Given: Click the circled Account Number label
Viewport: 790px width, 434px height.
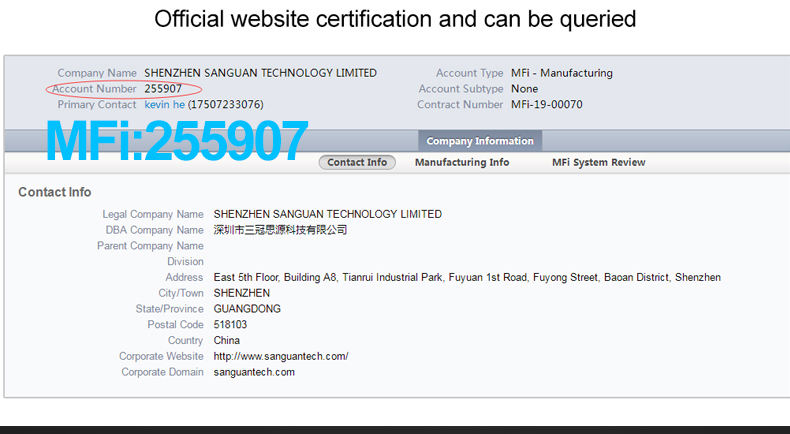Looking at the screenshot, I should (x=94, y=89).
